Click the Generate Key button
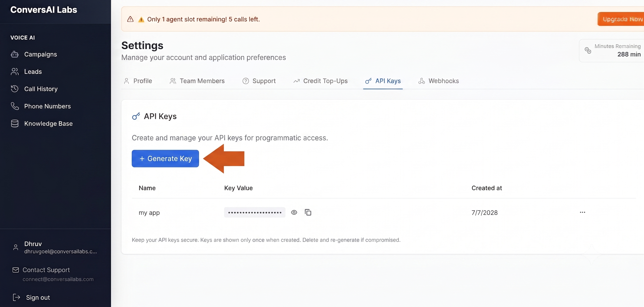This screenshot has height=307, width=644. (x=165, y=159)
